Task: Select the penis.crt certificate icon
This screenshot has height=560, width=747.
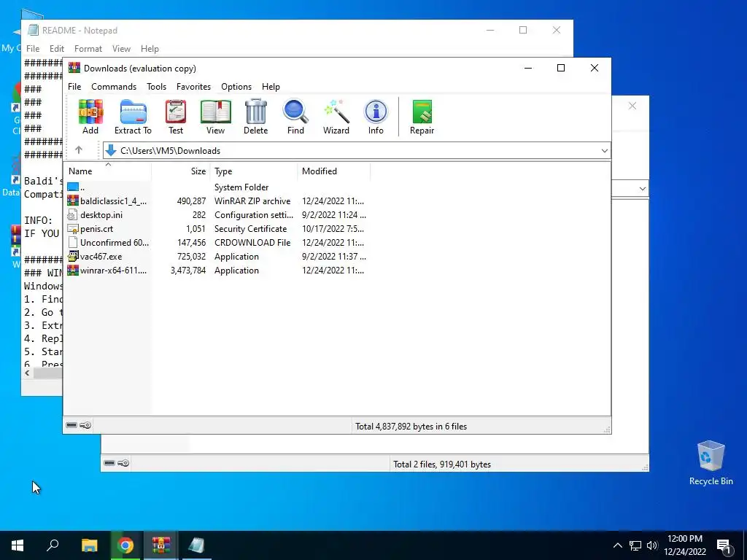Action: click(x=73, y=228)
